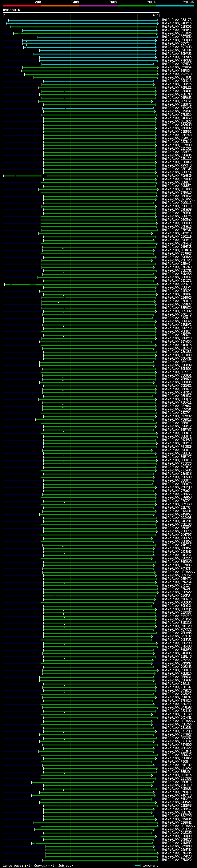197x868 pixels.
Task: Select label UniRef100_Q8VYI4
Action: click(177, 43)
